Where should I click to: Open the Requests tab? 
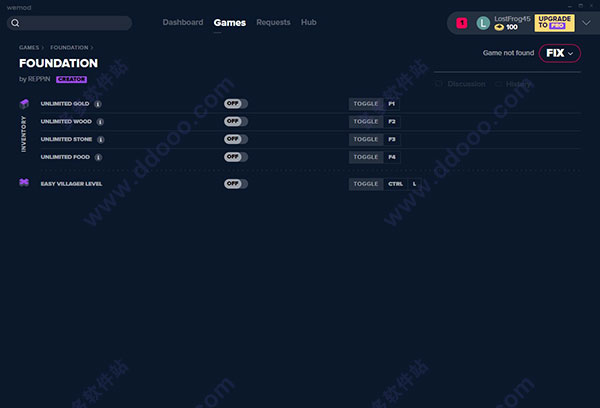click(273, 22)
